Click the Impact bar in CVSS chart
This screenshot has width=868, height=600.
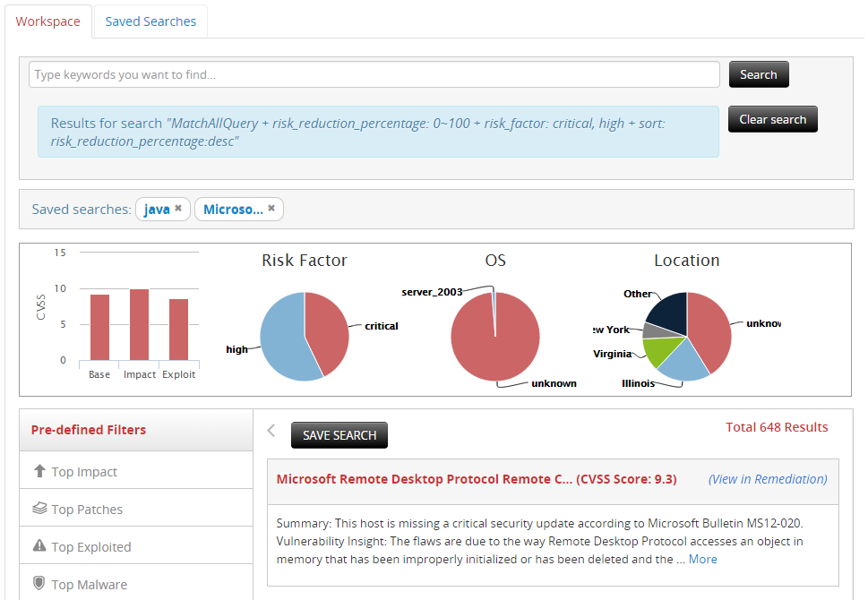pos(140,325)
